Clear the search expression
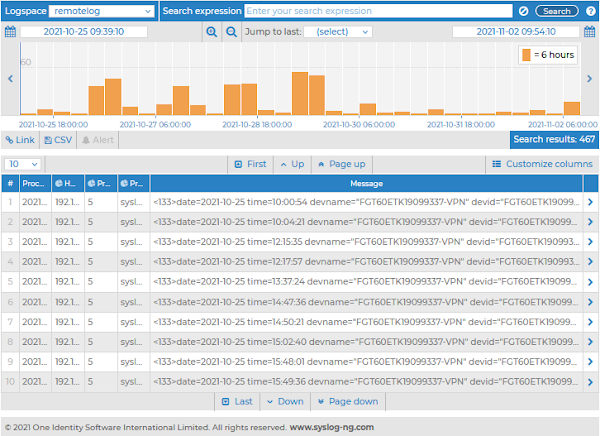The image size is (600, 436). pyautogui.click(x=523, y=11)
